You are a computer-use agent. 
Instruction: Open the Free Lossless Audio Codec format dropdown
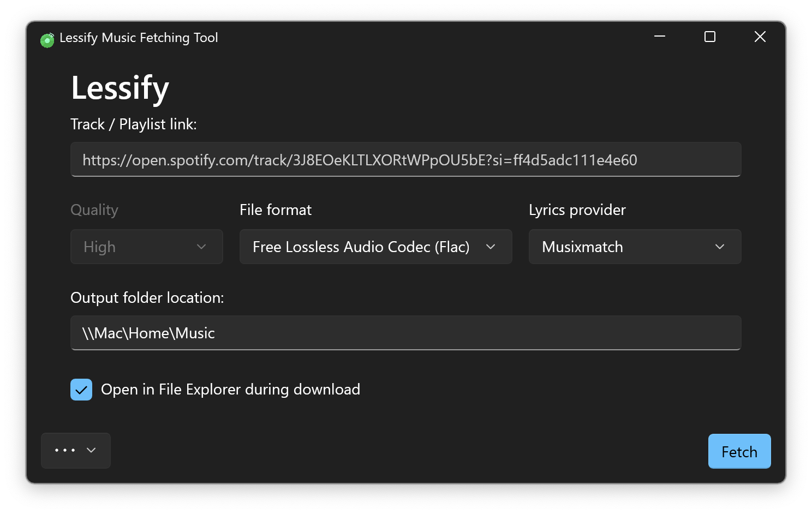pyautogui.click(x=375, y=247)
